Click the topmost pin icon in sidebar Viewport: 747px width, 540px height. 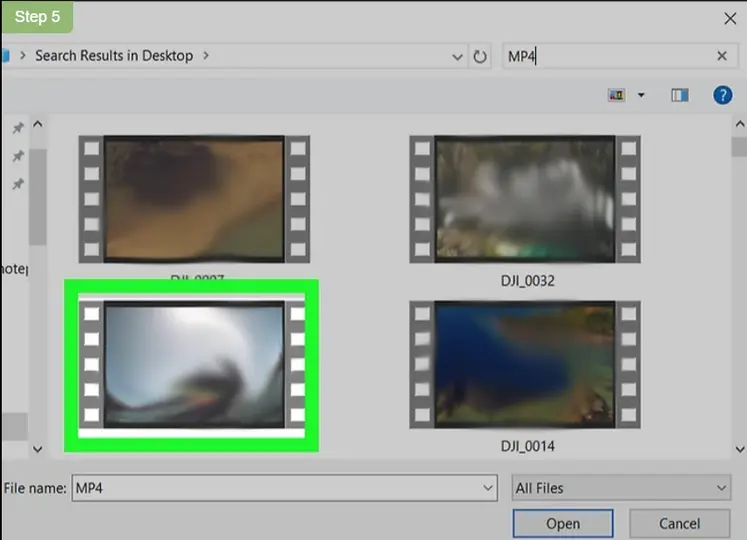coord(17,128)
